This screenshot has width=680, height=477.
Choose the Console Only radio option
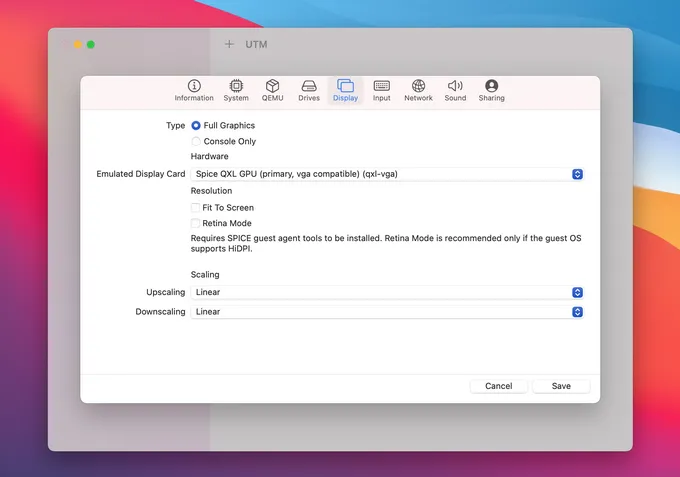(196, 142)
